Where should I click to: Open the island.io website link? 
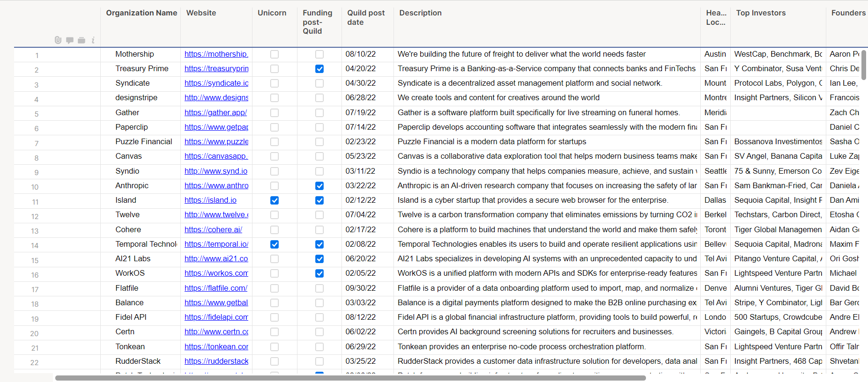point(210,200)
